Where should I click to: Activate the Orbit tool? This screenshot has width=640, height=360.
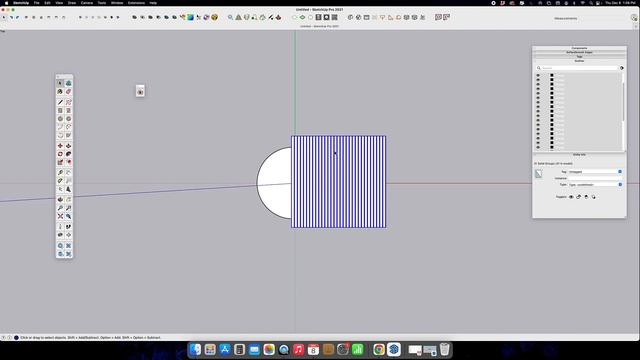tap(60, 200)
